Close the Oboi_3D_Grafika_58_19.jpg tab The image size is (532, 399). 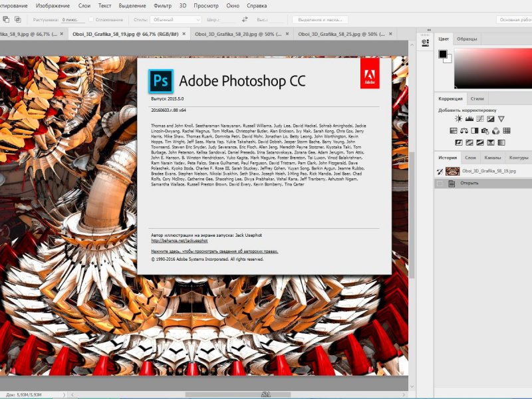(184, 34)
